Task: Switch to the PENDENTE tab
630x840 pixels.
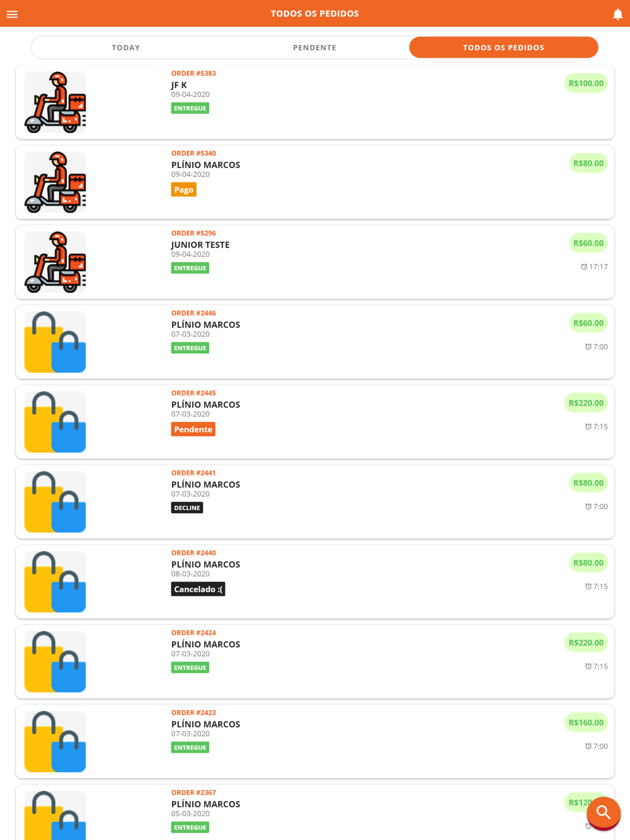Action: (314, 47)
